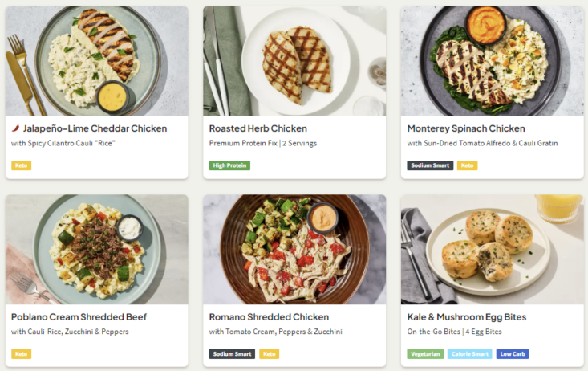Click Keto tag on Poblano Cream Shredded Beef
588x371 pixels.
pyautogui.click(x=22, y=353)
